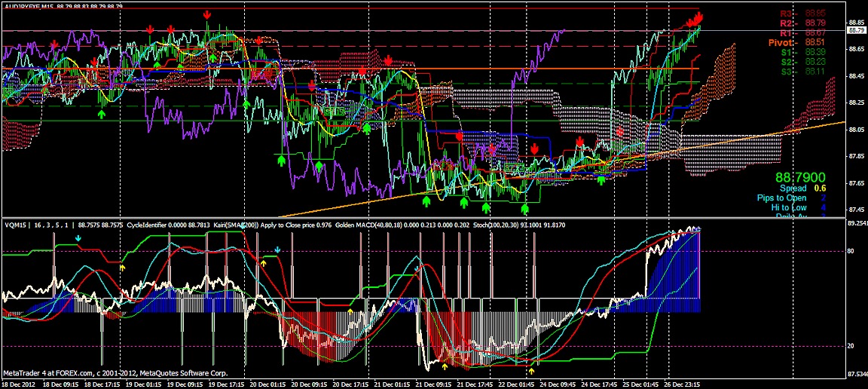Select the first yellow up arrow in the indicator window
The image size is (868, 389).
click(x=124, y=266)
